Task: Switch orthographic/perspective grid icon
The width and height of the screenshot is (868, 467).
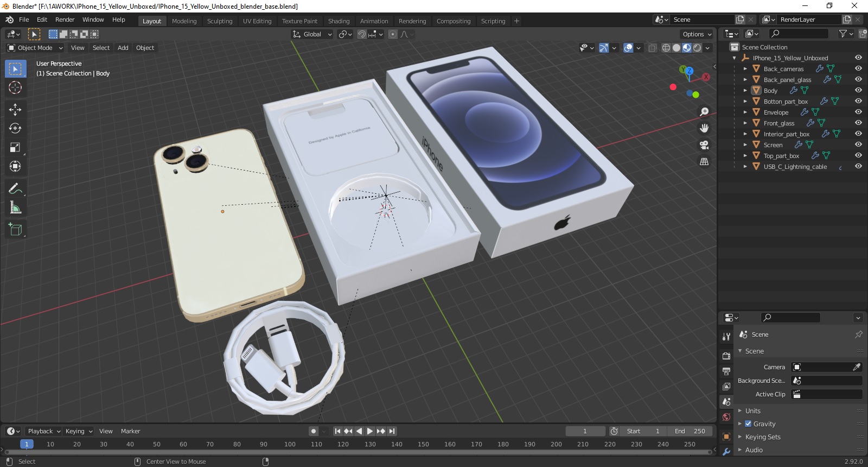Action: [704, 162]
